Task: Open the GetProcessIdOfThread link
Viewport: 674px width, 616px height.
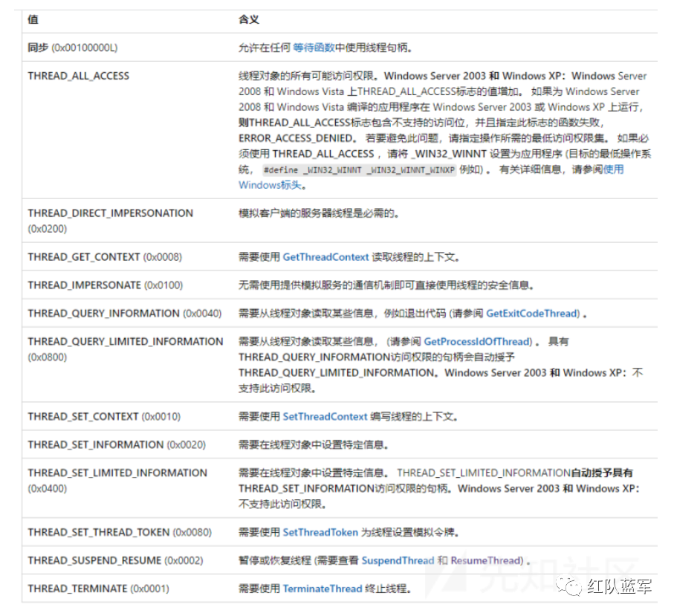Action: [478, 342]
